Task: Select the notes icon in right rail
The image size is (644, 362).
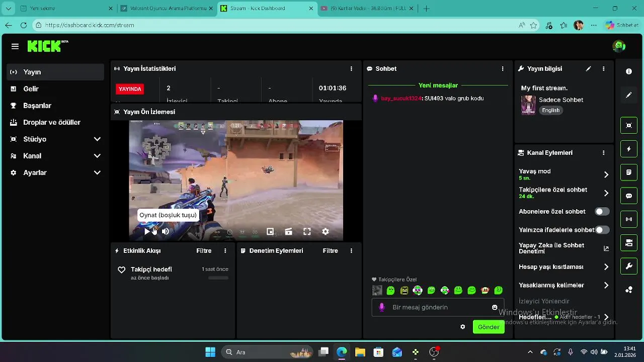Action: point(629,172)
